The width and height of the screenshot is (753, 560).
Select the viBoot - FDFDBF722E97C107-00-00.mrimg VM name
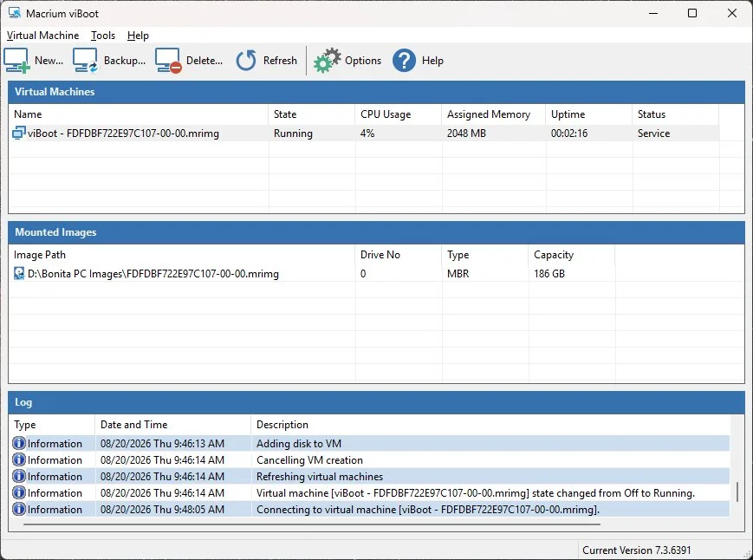[x=123, y=133]
